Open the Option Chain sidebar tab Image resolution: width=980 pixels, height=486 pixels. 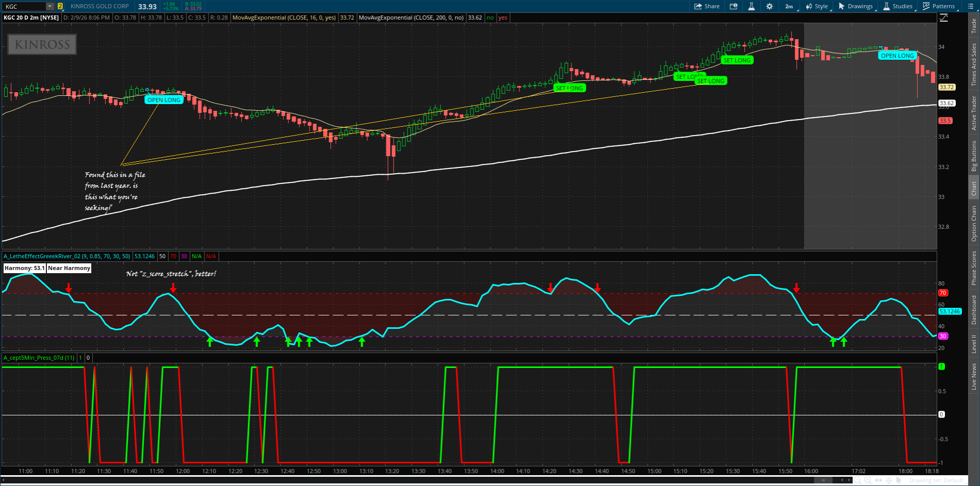[974, 223]
